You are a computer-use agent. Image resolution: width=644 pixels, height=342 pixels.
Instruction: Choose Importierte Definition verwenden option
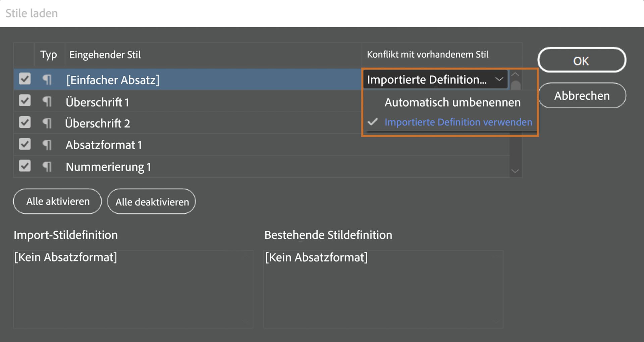click(x=459, y=122)
